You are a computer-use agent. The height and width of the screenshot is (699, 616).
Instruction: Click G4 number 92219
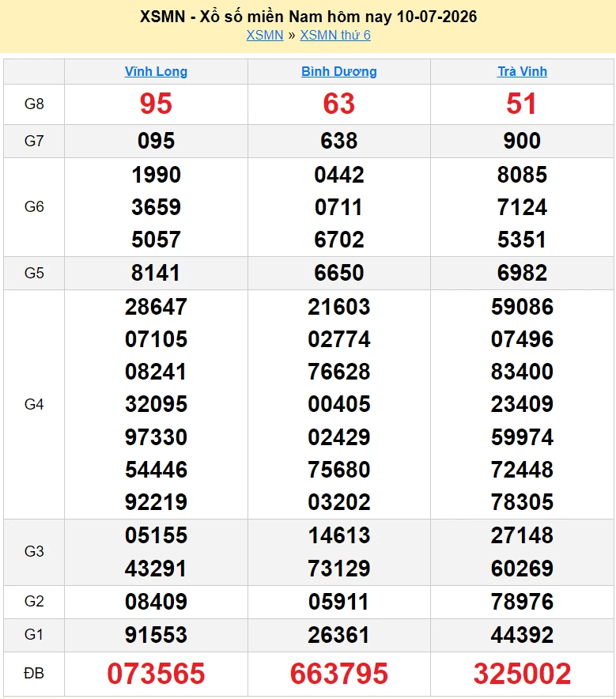tap(156, 502)
